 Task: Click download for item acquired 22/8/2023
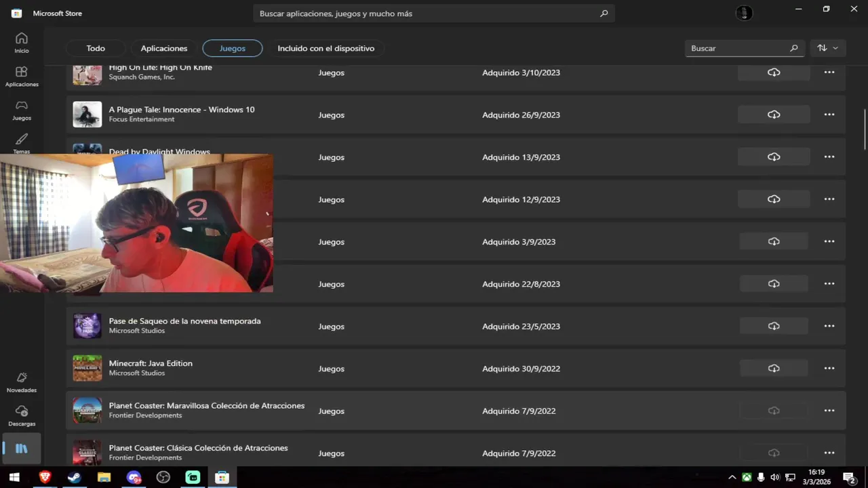[x=774, y=283]
